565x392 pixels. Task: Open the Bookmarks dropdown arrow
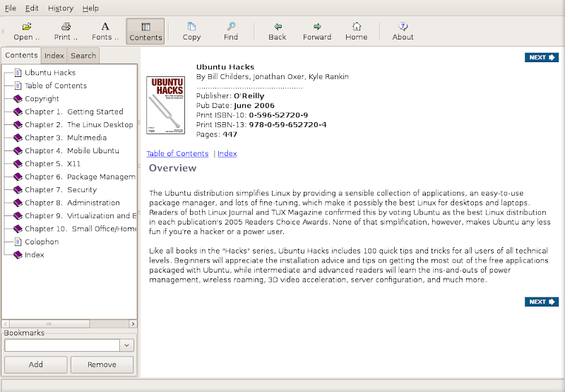(x=126, y=345)
